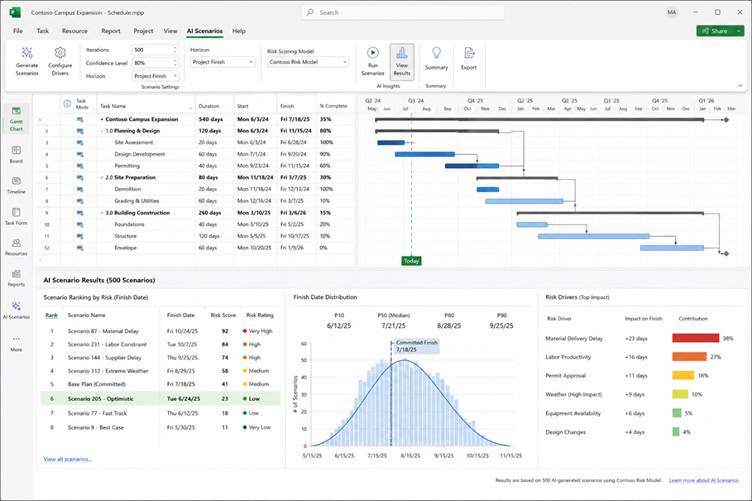Open More options in left sidebar
The image size is (752, 501).
[16, 343]
